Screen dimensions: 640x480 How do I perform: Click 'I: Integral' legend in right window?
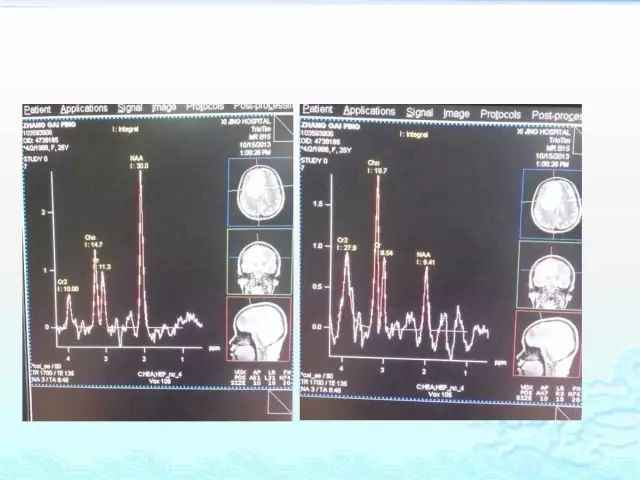414,134
